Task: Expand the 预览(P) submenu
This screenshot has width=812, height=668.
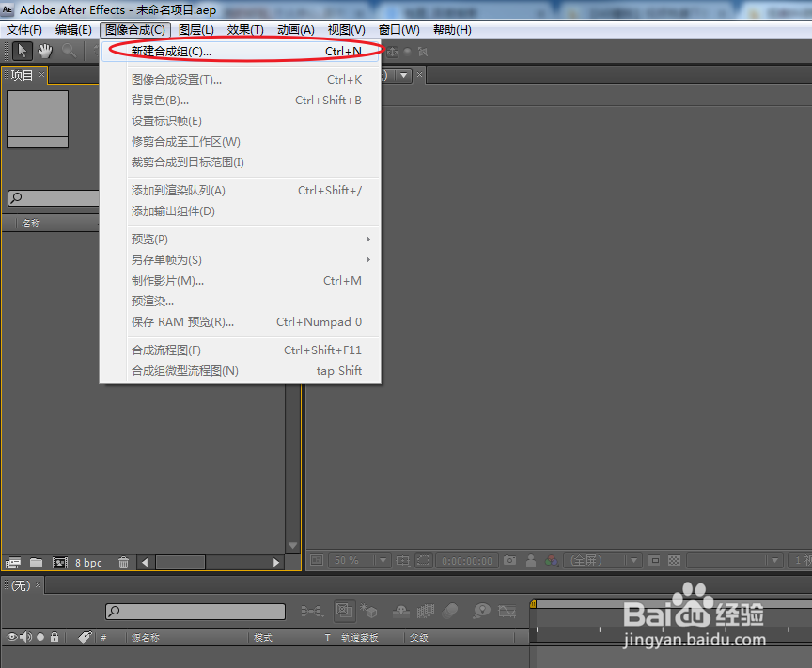Action: click(240, 240)
